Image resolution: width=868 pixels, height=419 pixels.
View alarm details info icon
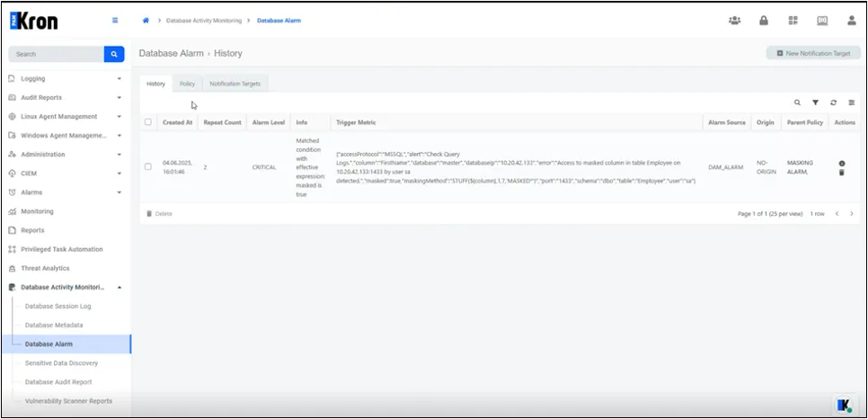tap(842, 164)
